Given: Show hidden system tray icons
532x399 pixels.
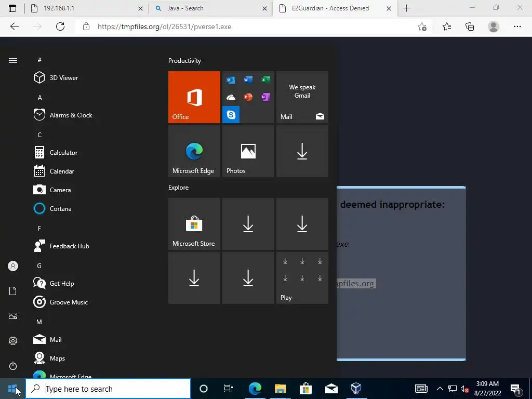Looking at the screenshot, I should click(x=440, y=389).
